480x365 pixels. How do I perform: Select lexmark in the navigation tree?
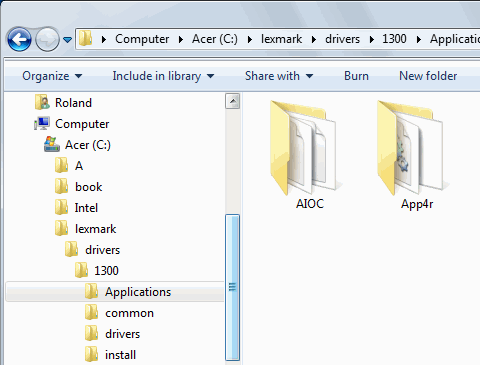[95, 229]
